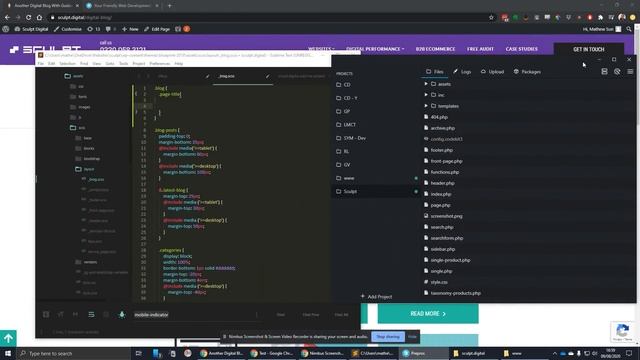Open the Logs tab in Prepros
The width and height of the screenshot is (640, 360).
[462, 71]
